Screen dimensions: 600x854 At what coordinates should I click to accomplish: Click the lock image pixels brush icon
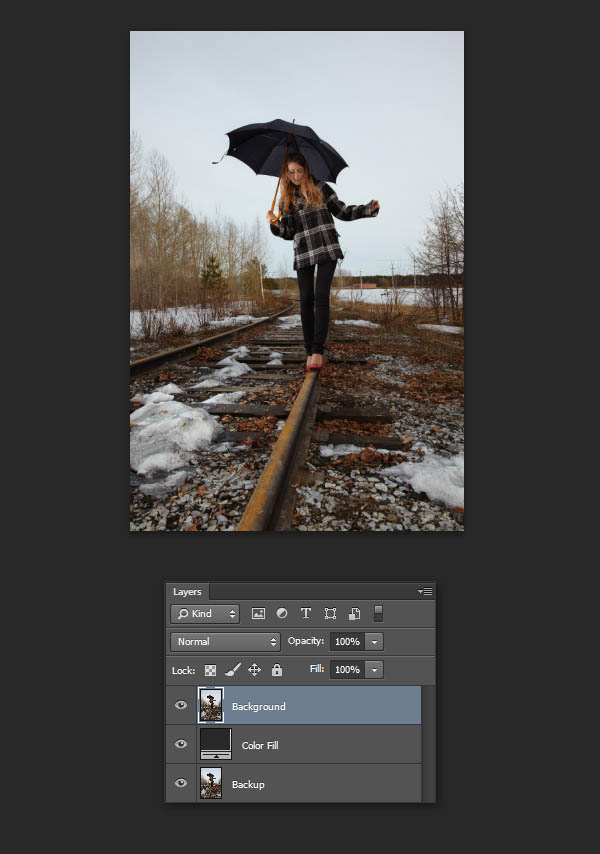point(232,670)
